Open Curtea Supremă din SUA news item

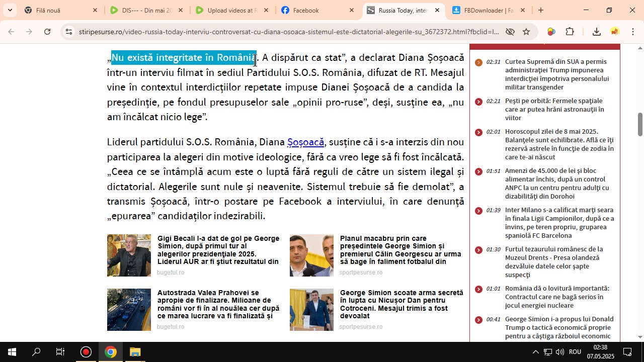(x=557, y=74)
